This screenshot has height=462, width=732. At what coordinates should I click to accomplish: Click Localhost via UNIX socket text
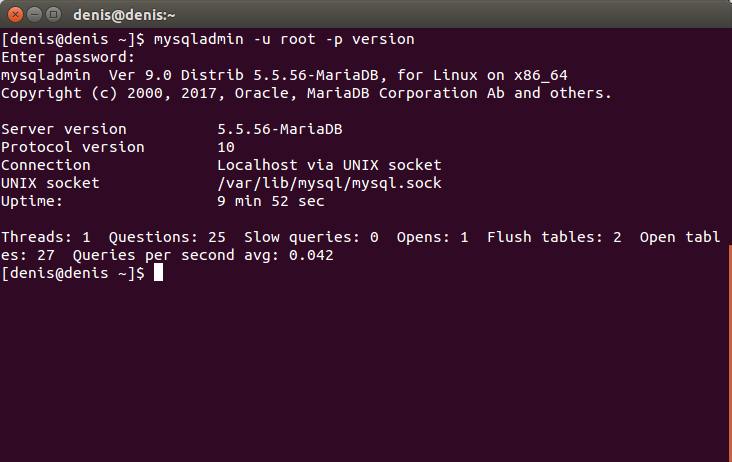(329, 165)
